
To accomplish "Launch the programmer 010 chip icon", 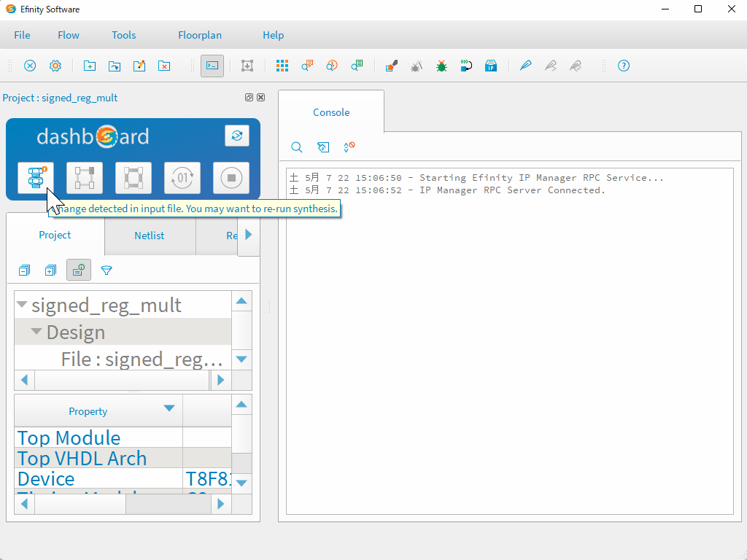I will [466, 66].
